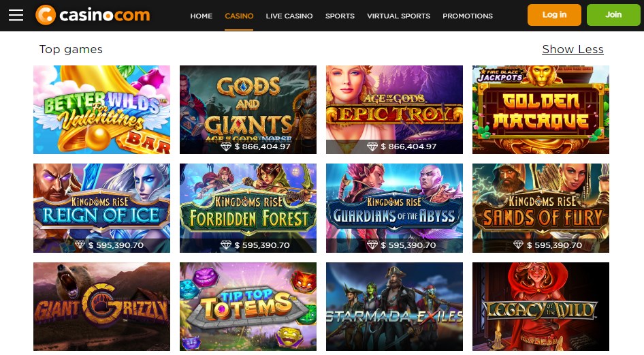644x355 pixels.
Task: Open Virtual Sports page
Action: point(398,16)
